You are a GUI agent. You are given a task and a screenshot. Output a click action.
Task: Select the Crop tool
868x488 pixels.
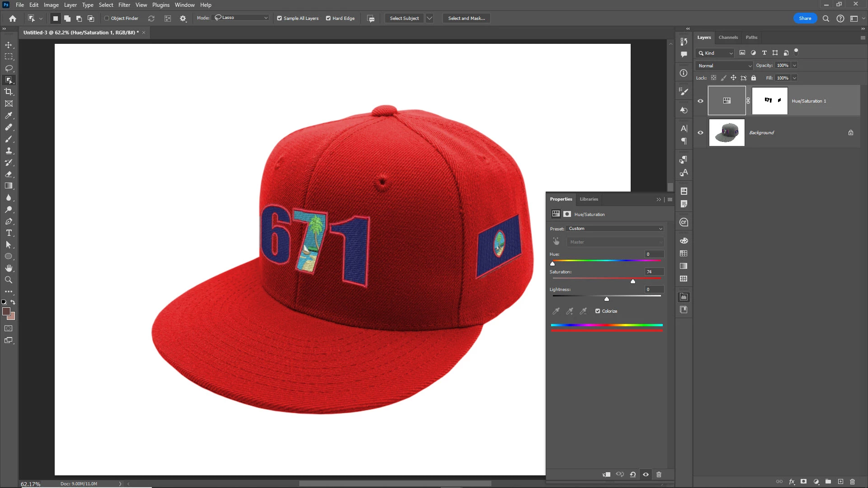[x=9, y=92]
